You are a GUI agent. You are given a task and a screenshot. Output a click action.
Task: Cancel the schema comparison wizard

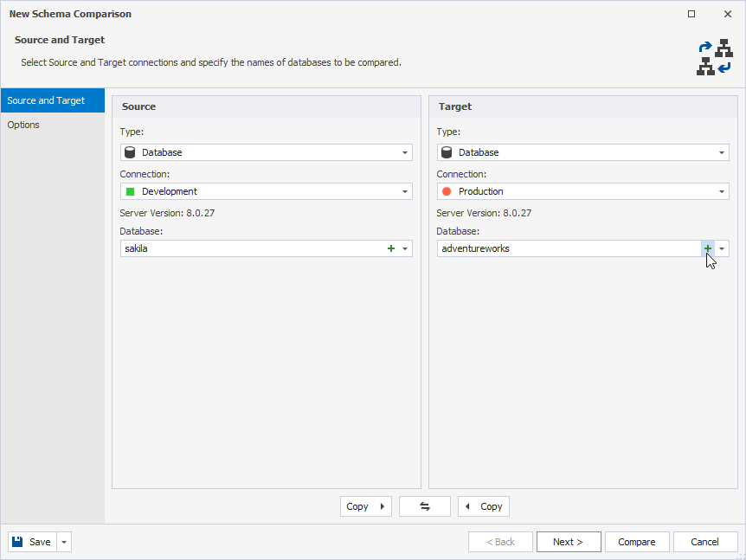(705, 542)
